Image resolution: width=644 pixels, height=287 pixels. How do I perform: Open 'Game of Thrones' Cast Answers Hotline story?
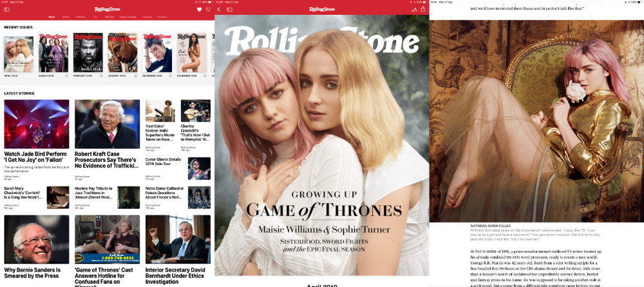pos(104,276)
